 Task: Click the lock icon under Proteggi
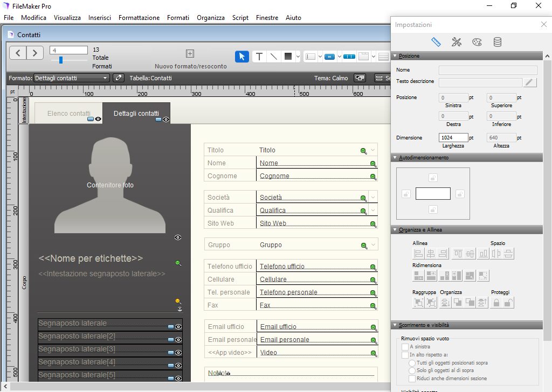pyautogui.click(x=495, y=303)
